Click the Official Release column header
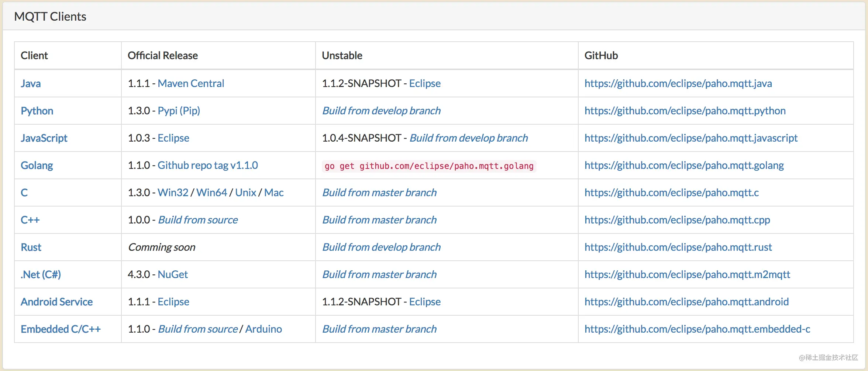 (x=163, y=55)
